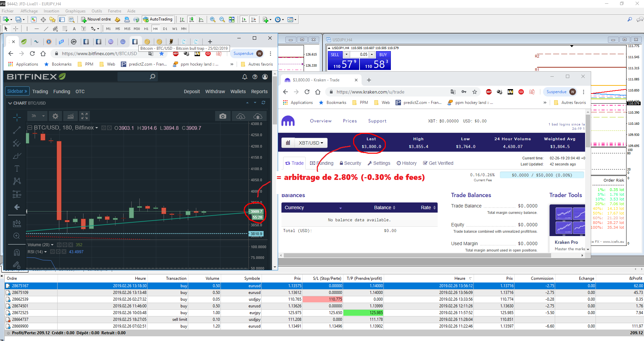Open Kraken Security tab
Screen dimensions: 644x341
point(350,163)
